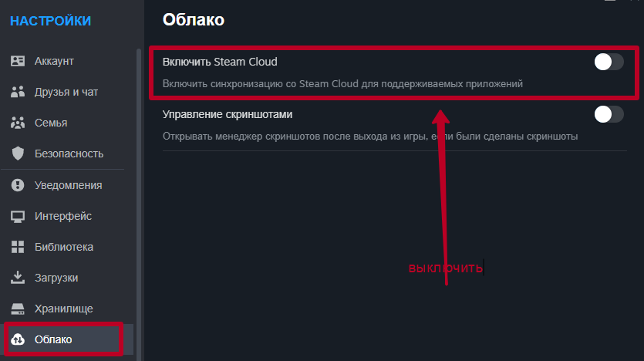Go to the Друзья и чат settings section
This screenshot has height=361, width=644.
click(x=66, y=92)
